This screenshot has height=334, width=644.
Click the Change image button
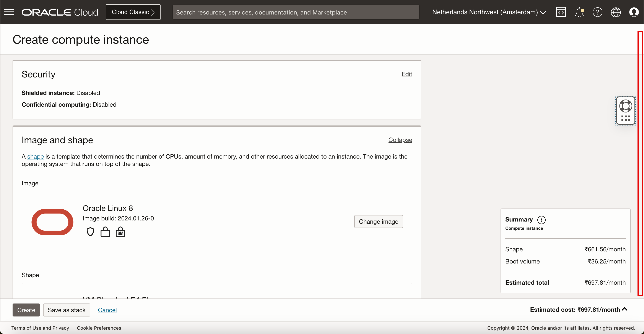[378, 222]
